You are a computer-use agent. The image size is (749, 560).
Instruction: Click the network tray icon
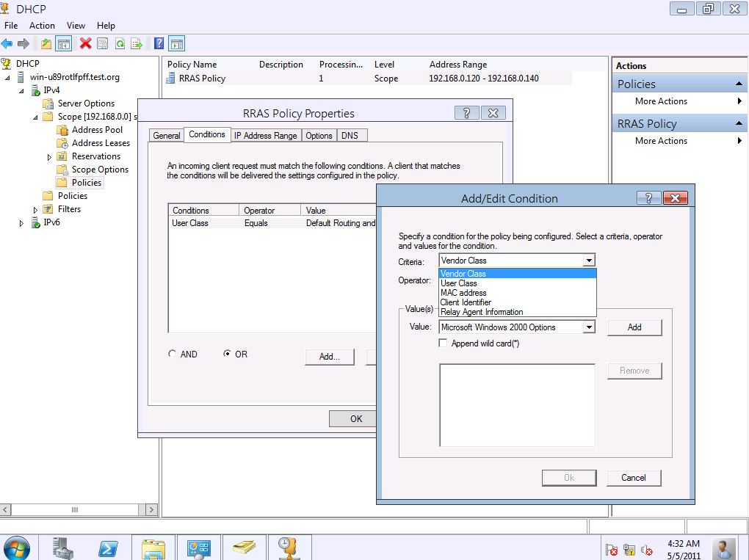point(629,550)
